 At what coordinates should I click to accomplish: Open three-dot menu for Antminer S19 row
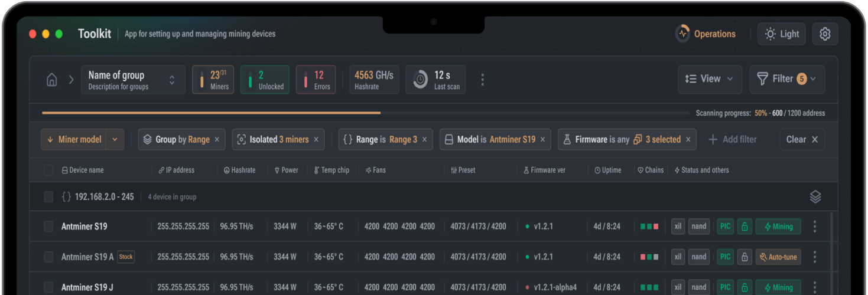coord(815,227)
